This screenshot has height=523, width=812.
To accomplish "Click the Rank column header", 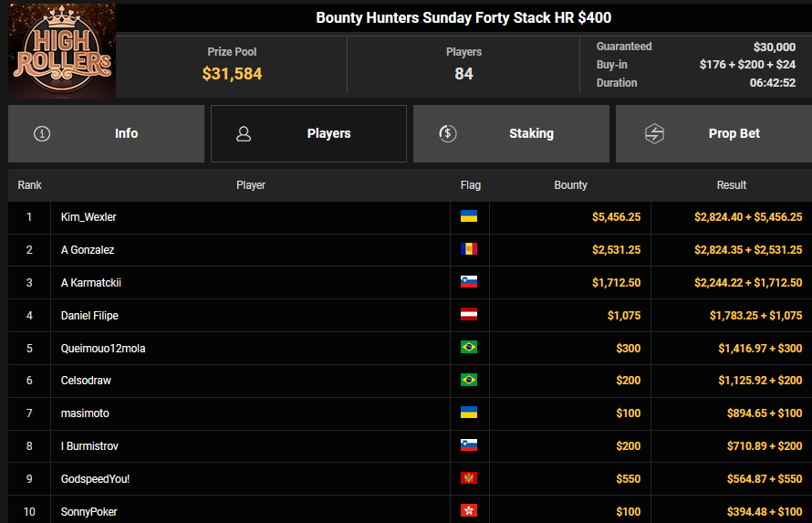I will (29, 185).
